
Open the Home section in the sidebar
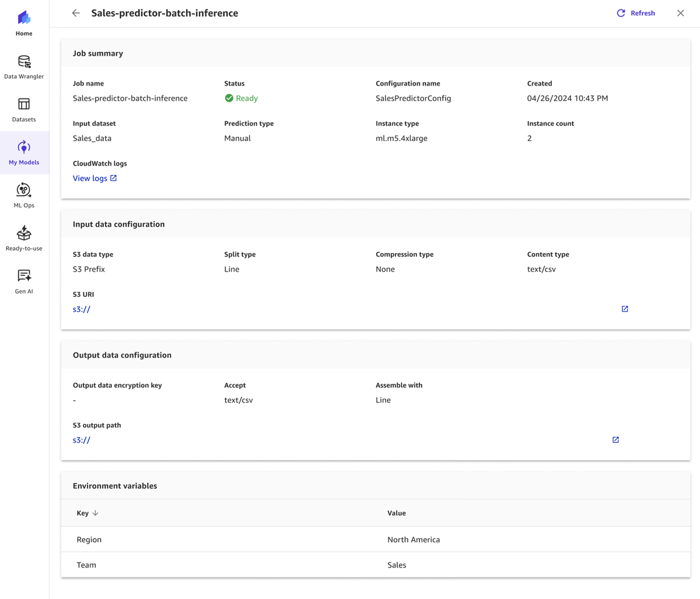23,22
